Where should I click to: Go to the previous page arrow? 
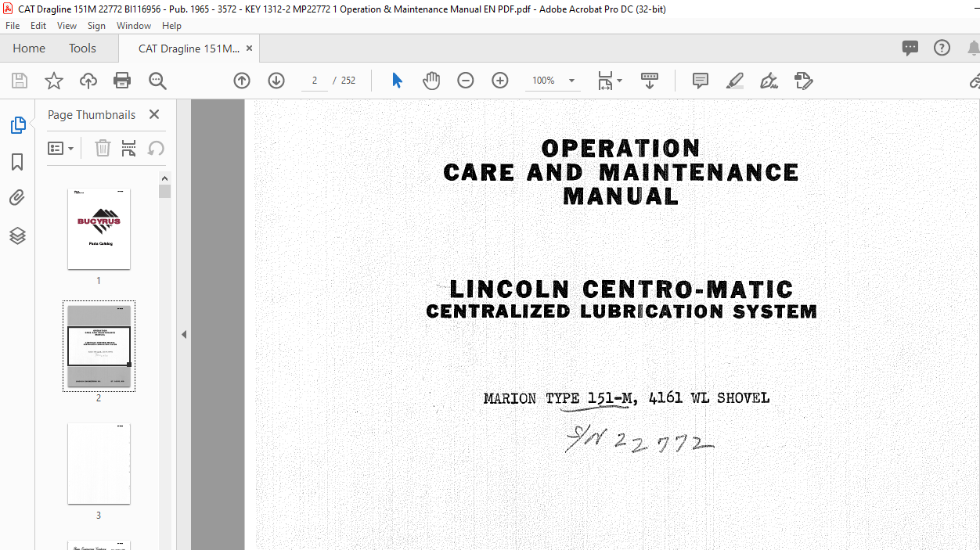click(242, 81)
